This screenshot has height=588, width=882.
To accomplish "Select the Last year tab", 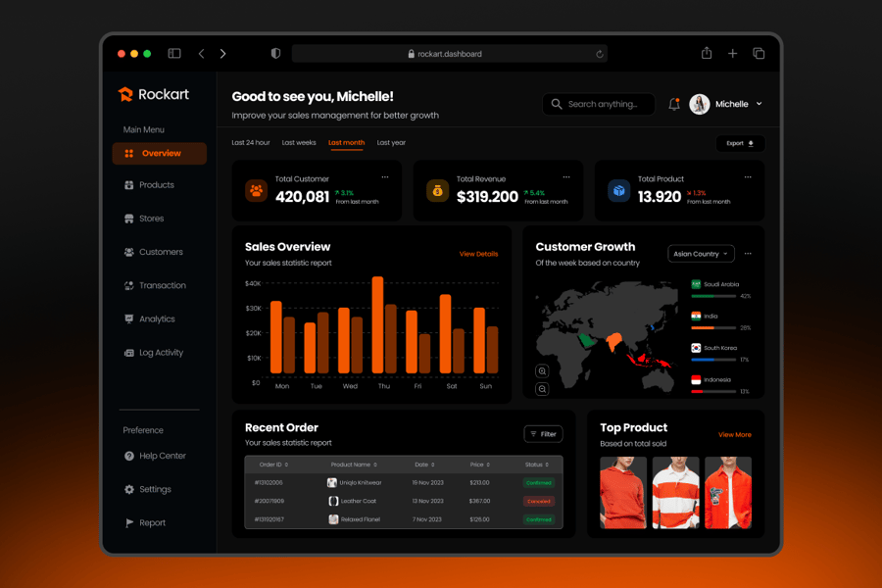I will click(x=391, y=143).
